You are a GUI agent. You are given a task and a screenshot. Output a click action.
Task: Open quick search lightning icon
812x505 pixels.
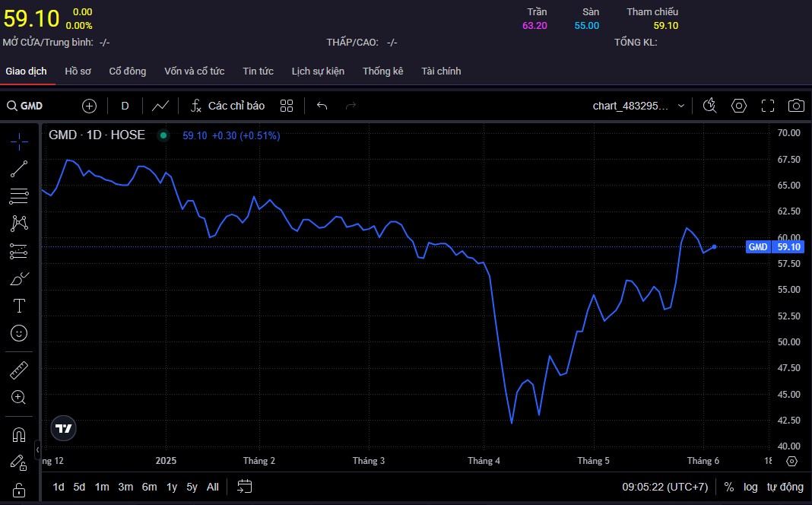tap(710, 106)
